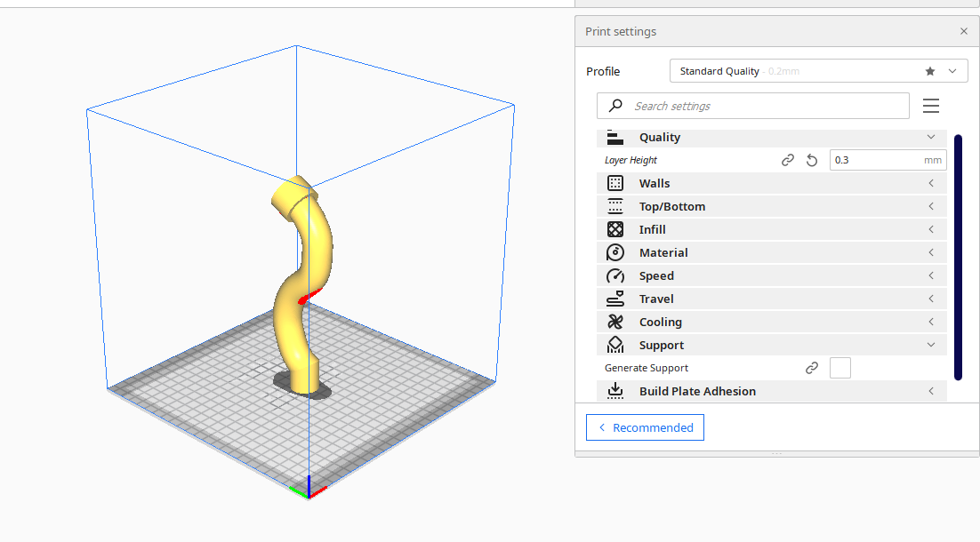Image resolution: width=980 pixels, height=542 pixels.
Task: Switch to Recommended settings mode
Action: 645,427
